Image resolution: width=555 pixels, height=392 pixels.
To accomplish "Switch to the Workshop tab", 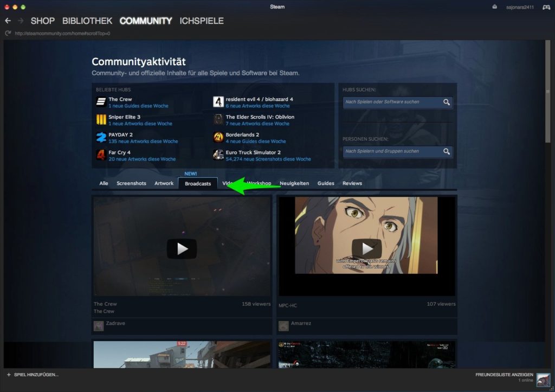I will coord(260,183).
